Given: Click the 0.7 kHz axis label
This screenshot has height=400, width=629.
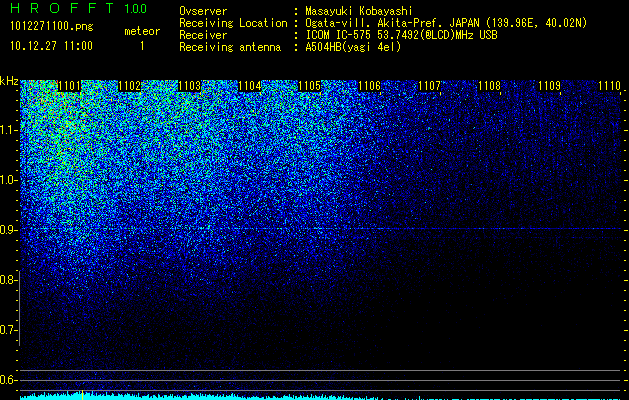Looking at the screenshot, I should [8, 330].
